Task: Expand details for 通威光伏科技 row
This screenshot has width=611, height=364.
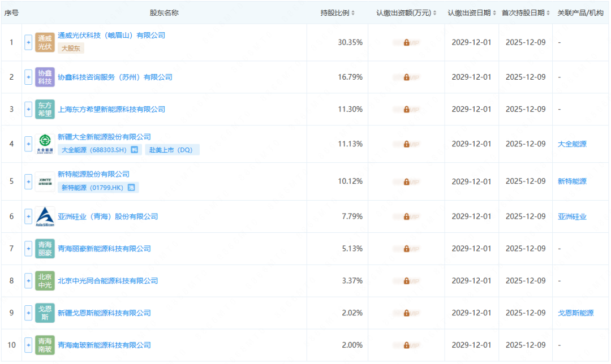Action: (28, 42)
